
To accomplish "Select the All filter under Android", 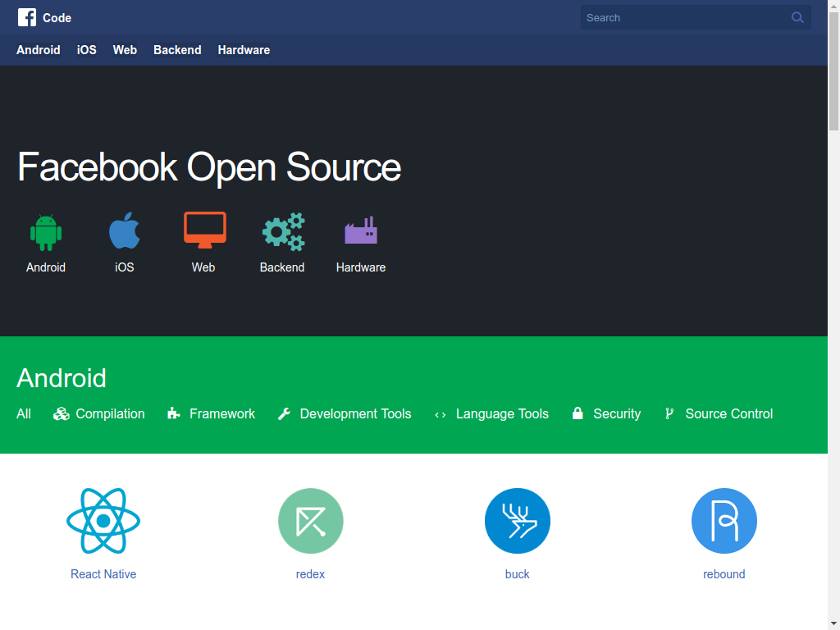I will click(x=24, y=413).
